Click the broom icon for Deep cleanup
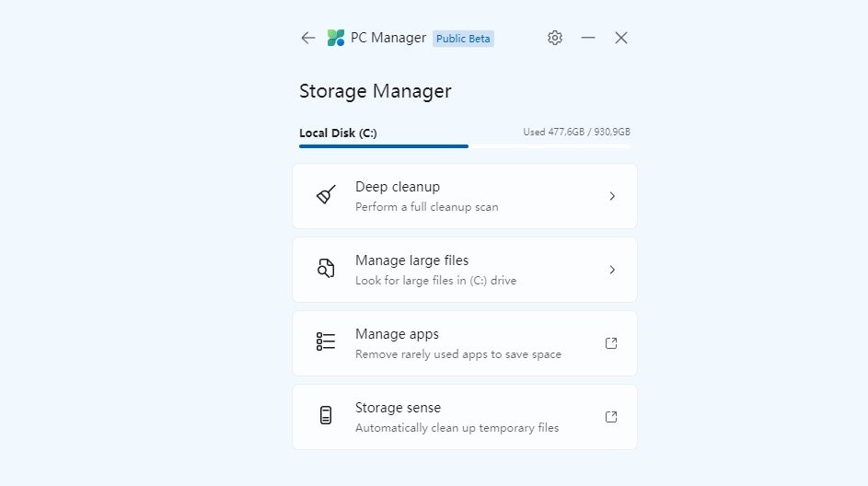 (x=326, y=195)
